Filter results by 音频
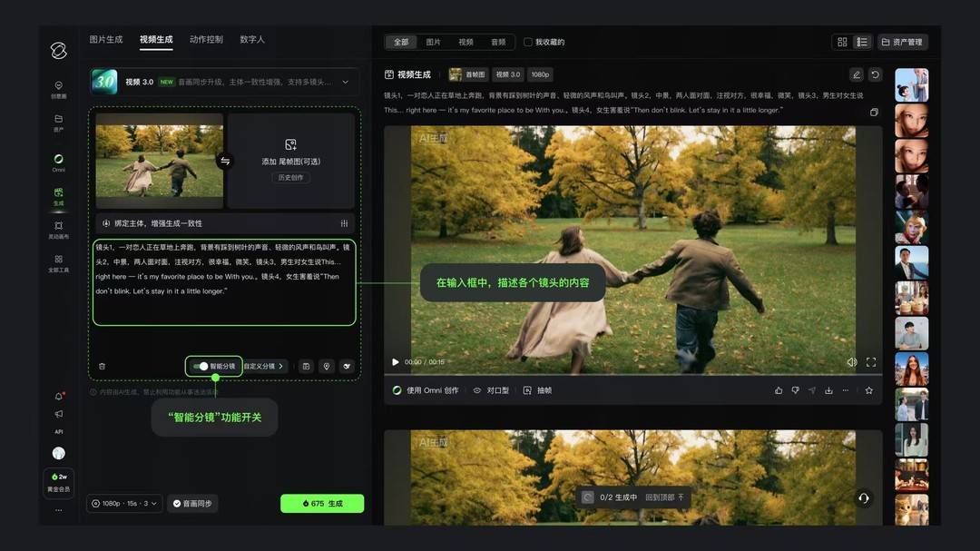980x551 pixels. 499,42
